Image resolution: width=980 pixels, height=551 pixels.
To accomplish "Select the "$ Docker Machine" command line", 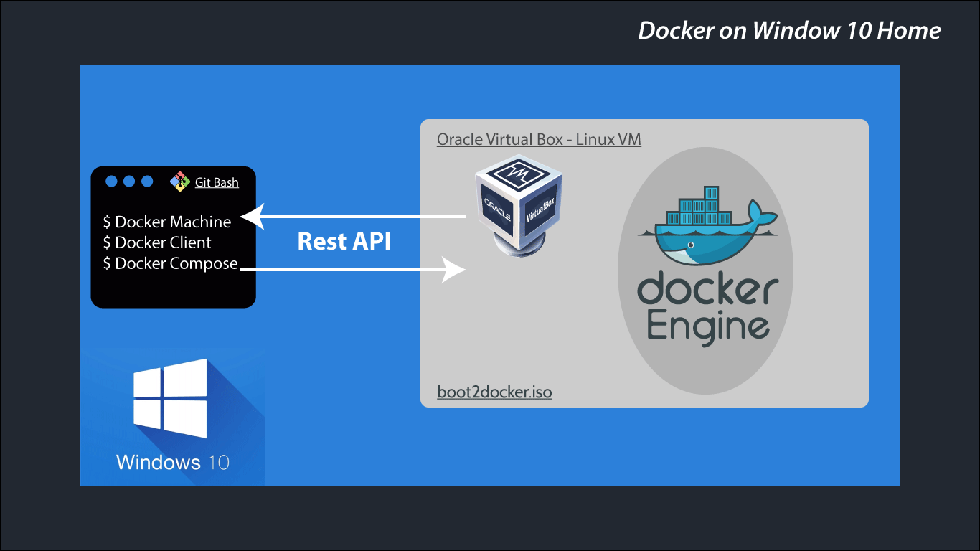I will 166,222.
